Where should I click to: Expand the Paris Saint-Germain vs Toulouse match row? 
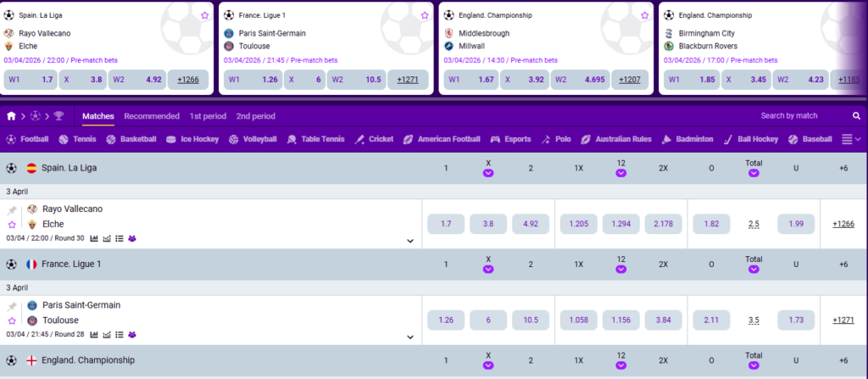[x=410, y=337]
